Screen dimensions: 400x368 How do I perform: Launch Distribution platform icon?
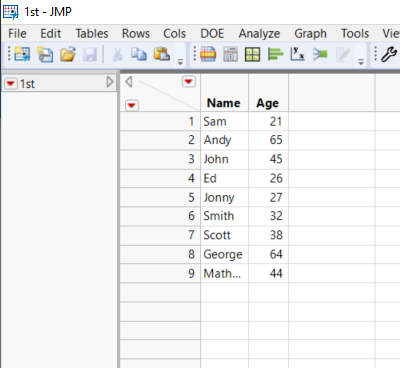[275, 54]
